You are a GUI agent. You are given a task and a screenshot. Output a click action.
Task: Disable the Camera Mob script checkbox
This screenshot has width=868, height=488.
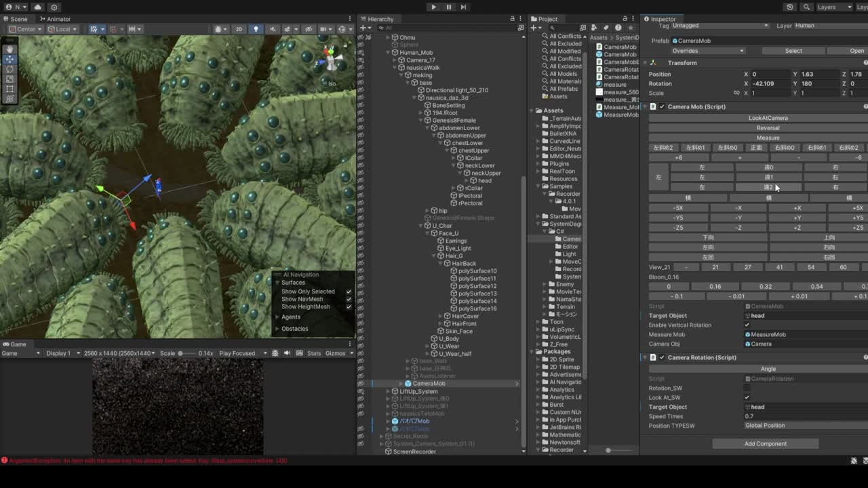[662, 106]
